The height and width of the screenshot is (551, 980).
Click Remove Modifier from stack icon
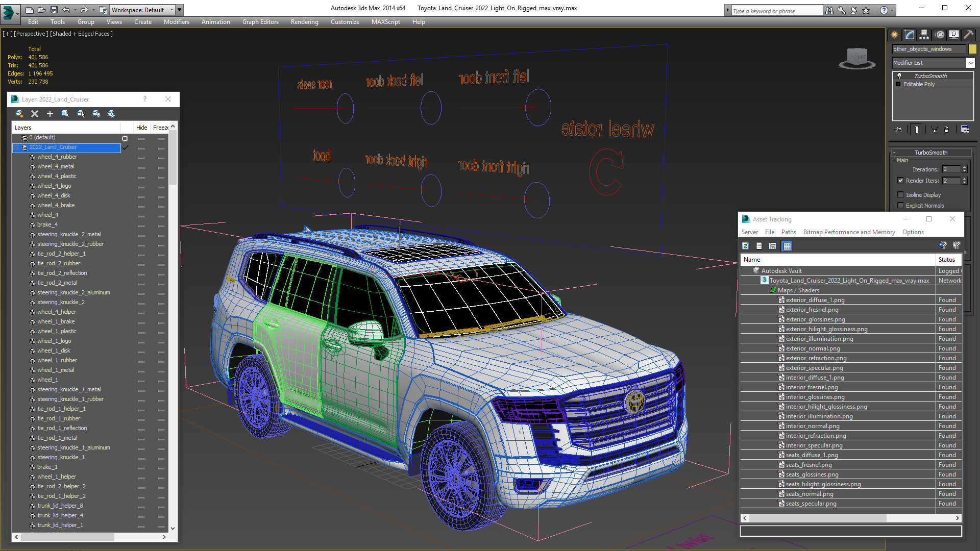pyautogui.click(x=947, y=130)
